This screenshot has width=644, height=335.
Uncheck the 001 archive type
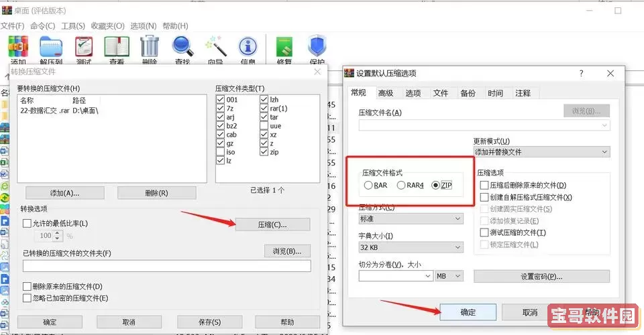tap(221, 100)
